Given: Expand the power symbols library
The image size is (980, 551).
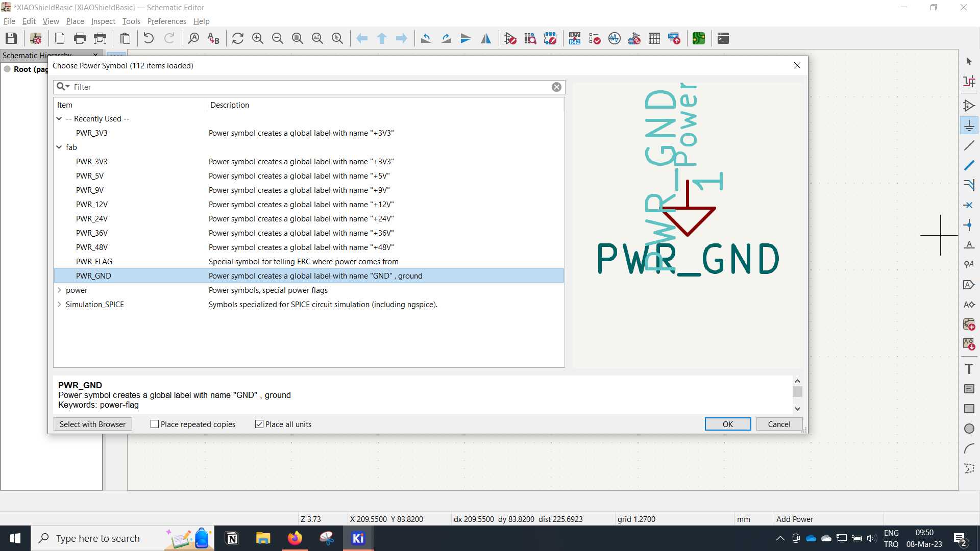Looking at the screenshot, I should (x=60, y=290).
